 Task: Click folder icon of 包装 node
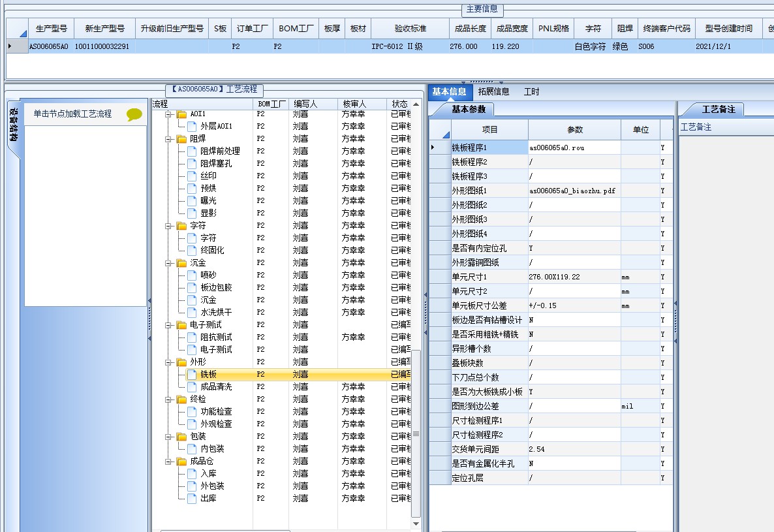pyautogui.click(x=182, y=437)
